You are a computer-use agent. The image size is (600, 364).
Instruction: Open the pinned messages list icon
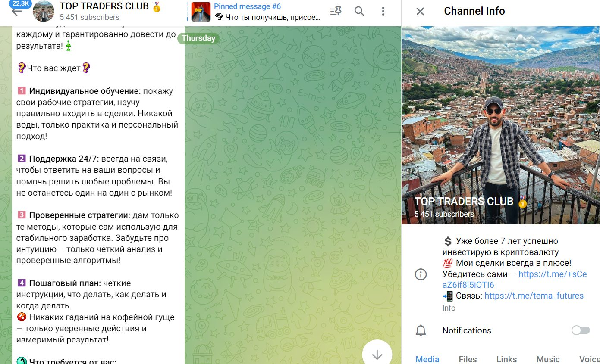point(336,12)
